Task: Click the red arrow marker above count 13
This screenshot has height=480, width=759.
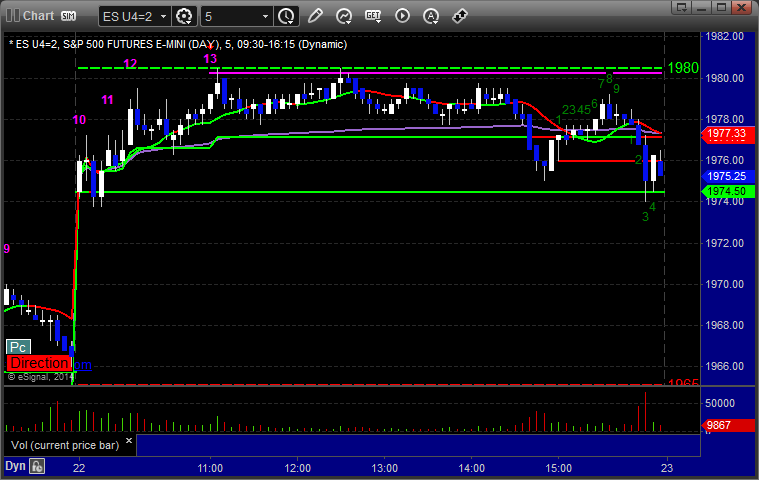Action: pos(210,47)
